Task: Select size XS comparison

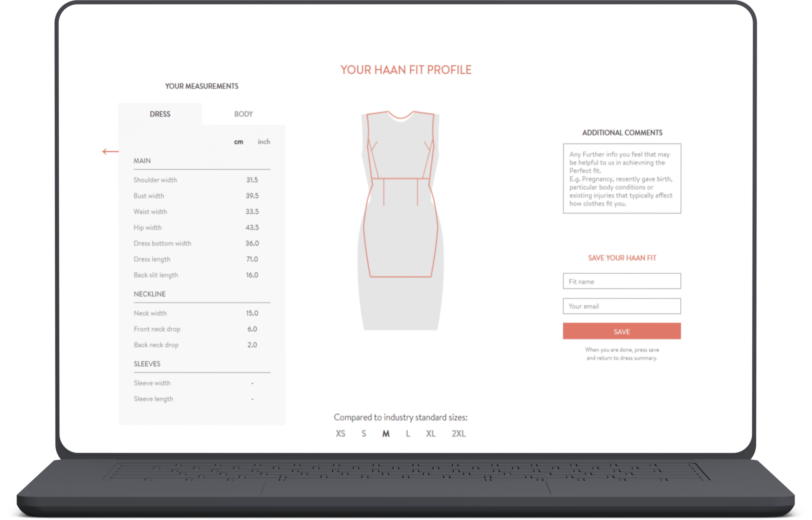Action: click(341, 434)
